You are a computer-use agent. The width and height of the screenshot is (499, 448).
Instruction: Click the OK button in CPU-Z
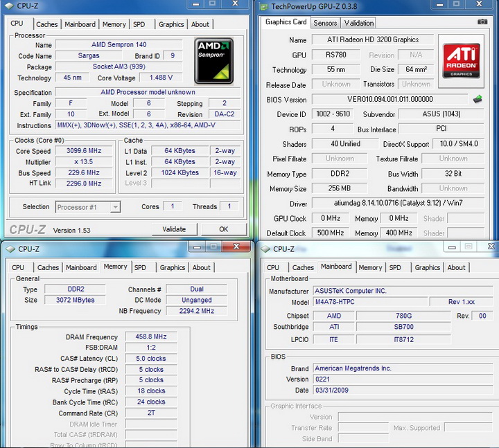(224, 229)
